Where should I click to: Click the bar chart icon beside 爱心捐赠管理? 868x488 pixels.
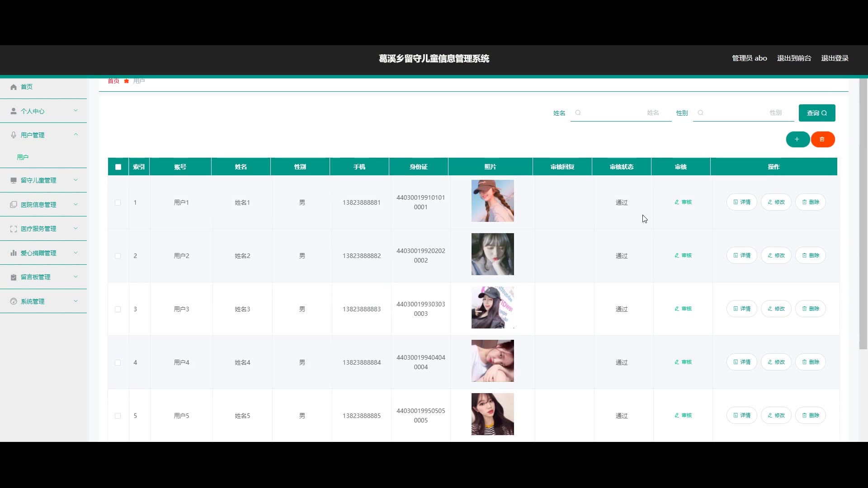coord(14,253)
